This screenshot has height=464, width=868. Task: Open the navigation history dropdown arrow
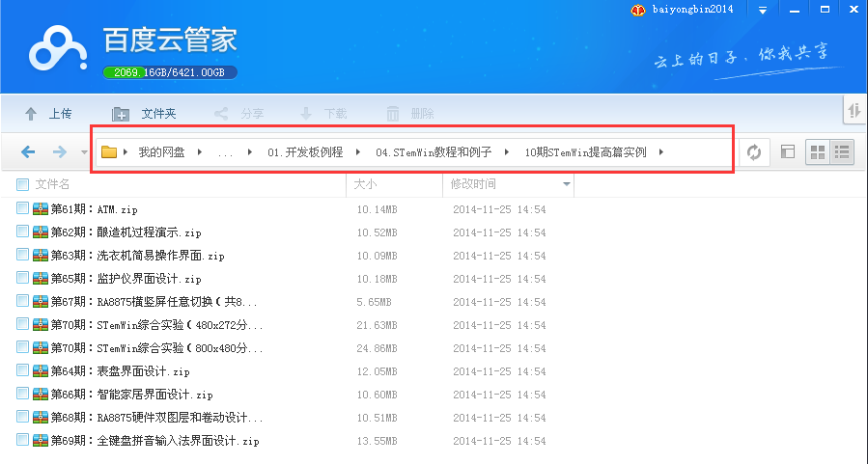coord(84,151)
